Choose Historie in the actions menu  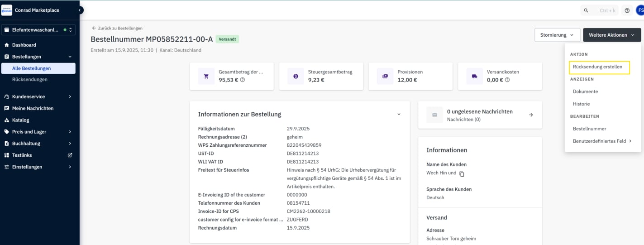(x=581, y=104)
